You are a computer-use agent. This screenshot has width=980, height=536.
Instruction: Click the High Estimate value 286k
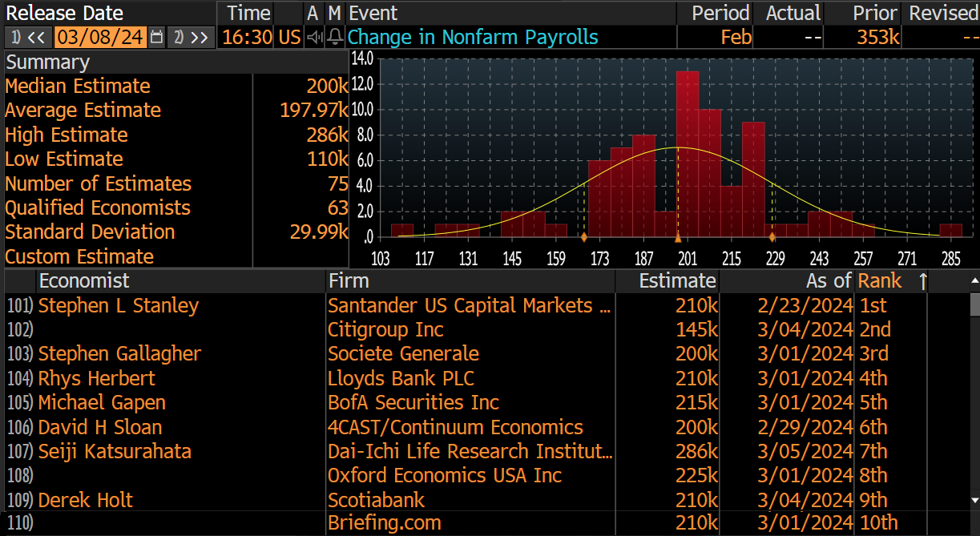coord(327,135)
